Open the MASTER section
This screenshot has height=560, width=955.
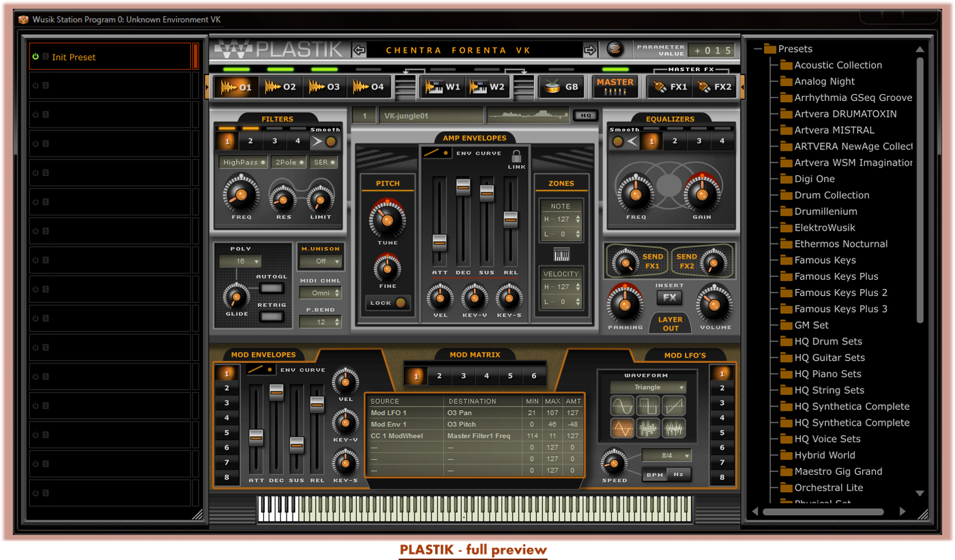615,86
